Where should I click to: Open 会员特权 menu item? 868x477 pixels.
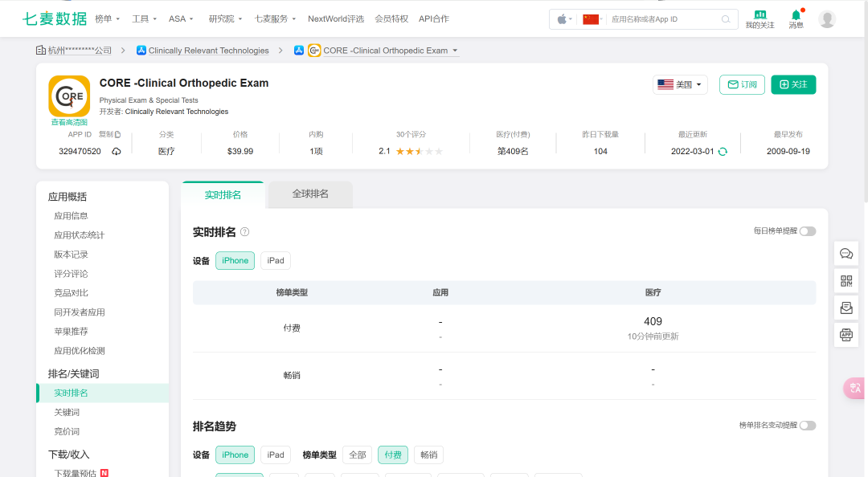tap(391, 18)
